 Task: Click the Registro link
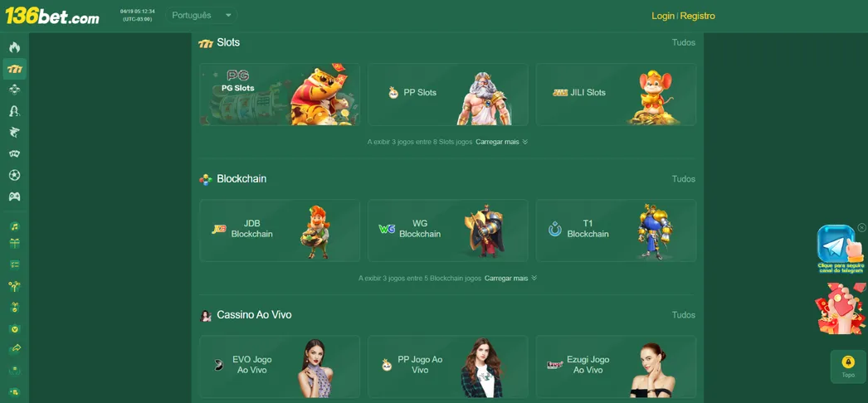click(x=698, y=16)
